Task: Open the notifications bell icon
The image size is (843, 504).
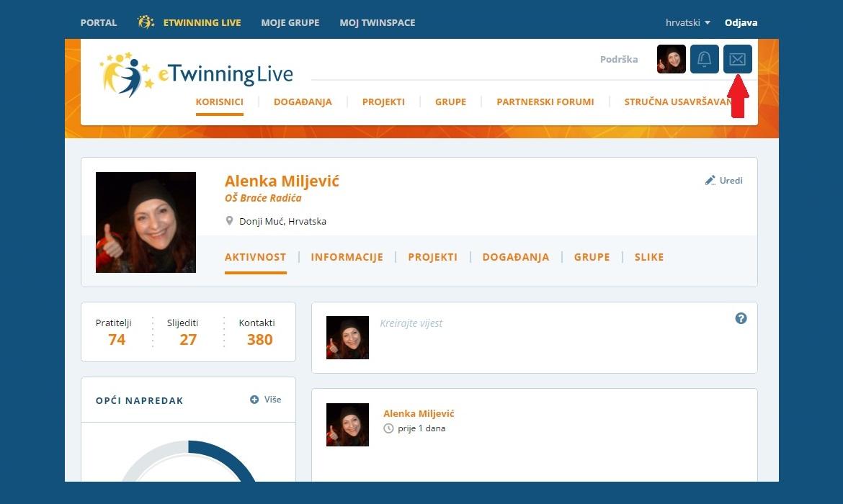Action: [x=704, y=59]
